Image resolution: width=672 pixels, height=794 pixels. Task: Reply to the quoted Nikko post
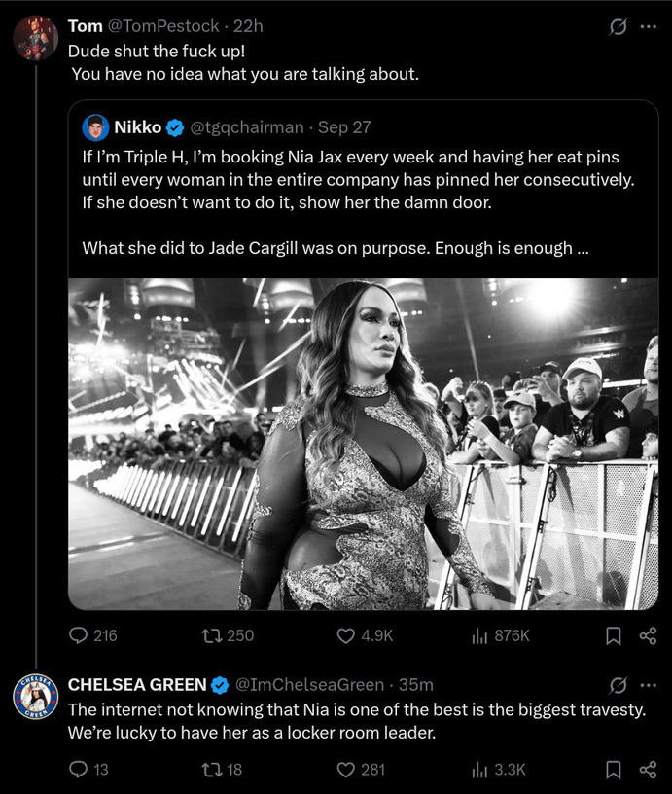(79, 635)
